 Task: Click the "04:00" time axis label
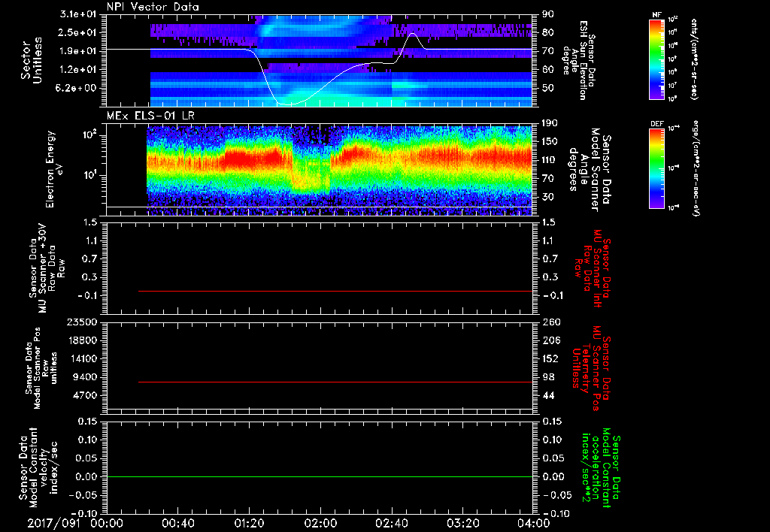click(x=535, y=523)
